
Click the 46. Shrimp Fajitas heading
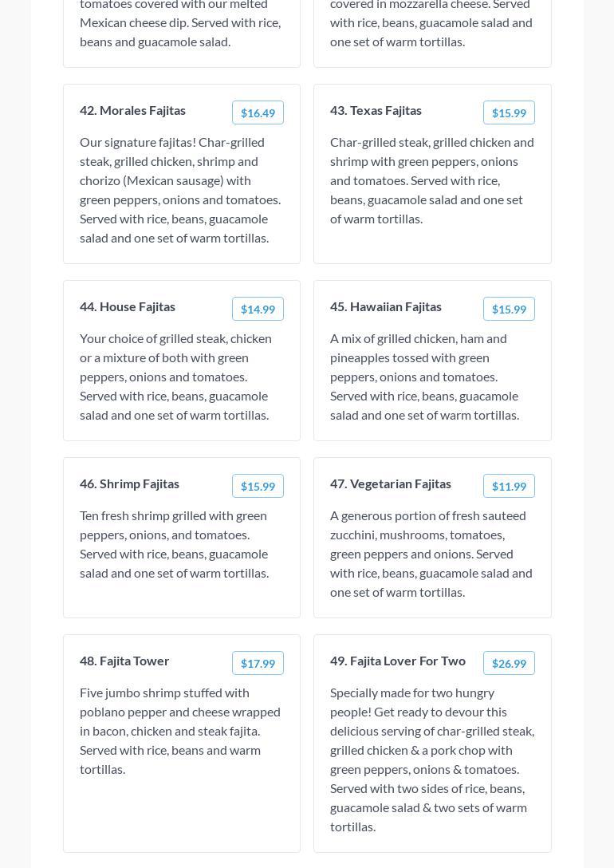point(129,483)
